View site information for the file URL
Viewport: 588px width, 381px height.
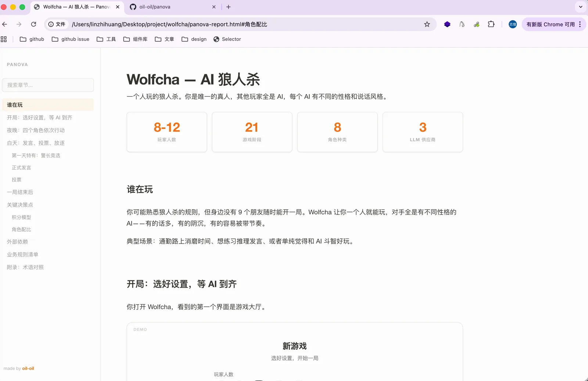pos(57,24)
